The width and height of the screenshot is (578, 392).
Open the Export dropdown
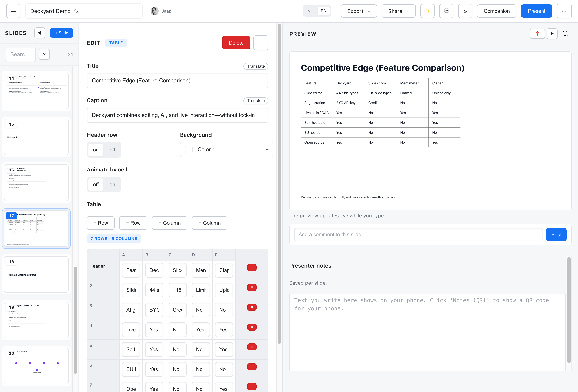pos(359,11)
